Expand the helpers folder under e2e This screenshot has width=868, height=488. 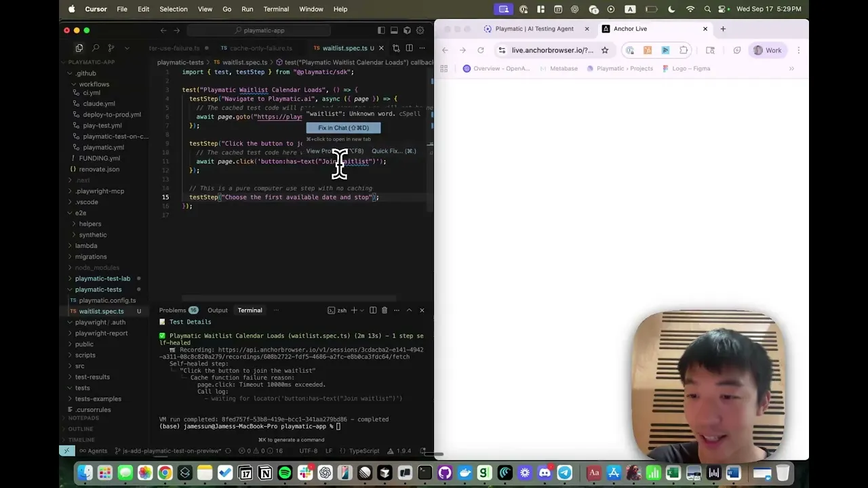[90, 224]
